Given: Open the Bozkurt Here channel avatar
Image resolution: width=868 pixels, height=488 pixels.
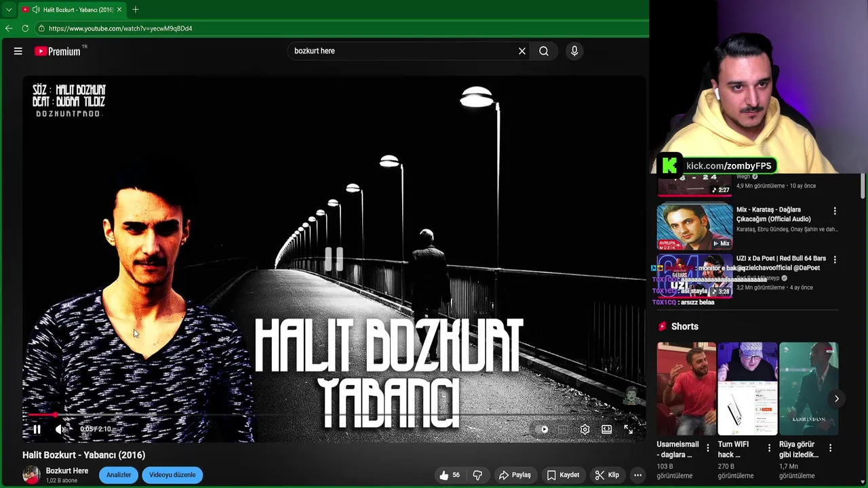Looking at the screenshot, I should click(x=31, y=475).
